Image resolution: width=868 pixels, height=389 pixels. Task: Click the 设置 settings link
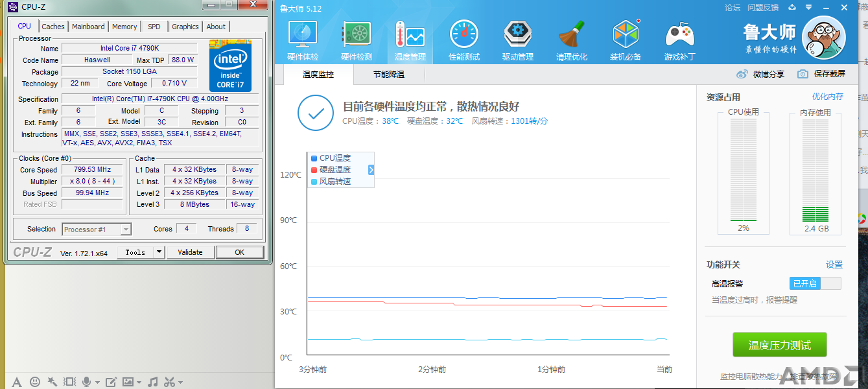834,265
